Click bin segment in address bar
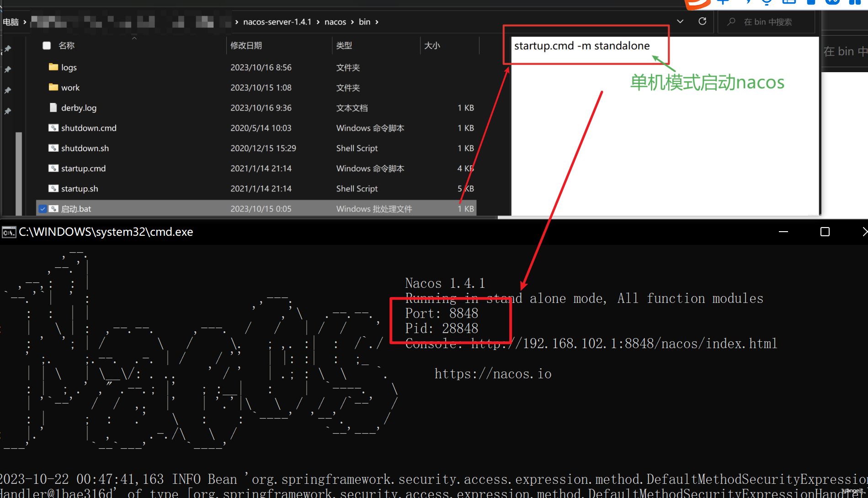Screen dimensions: 868x498 364,22
